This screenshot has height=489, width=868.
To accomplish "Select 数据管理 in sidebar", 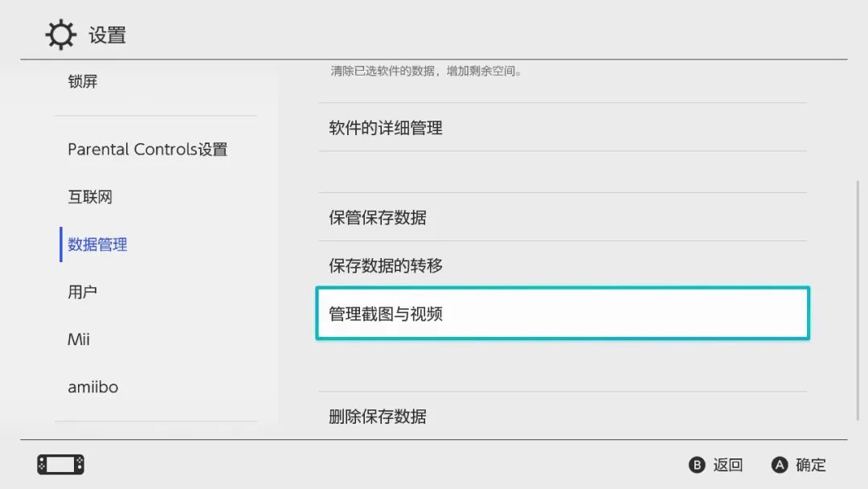I will point(97,244).
